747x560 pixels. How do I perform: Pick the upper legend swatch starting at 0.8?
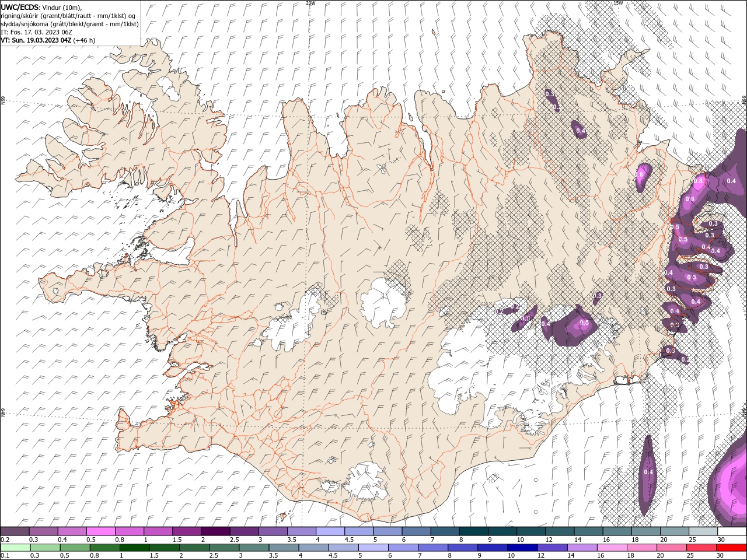point(129,531)
